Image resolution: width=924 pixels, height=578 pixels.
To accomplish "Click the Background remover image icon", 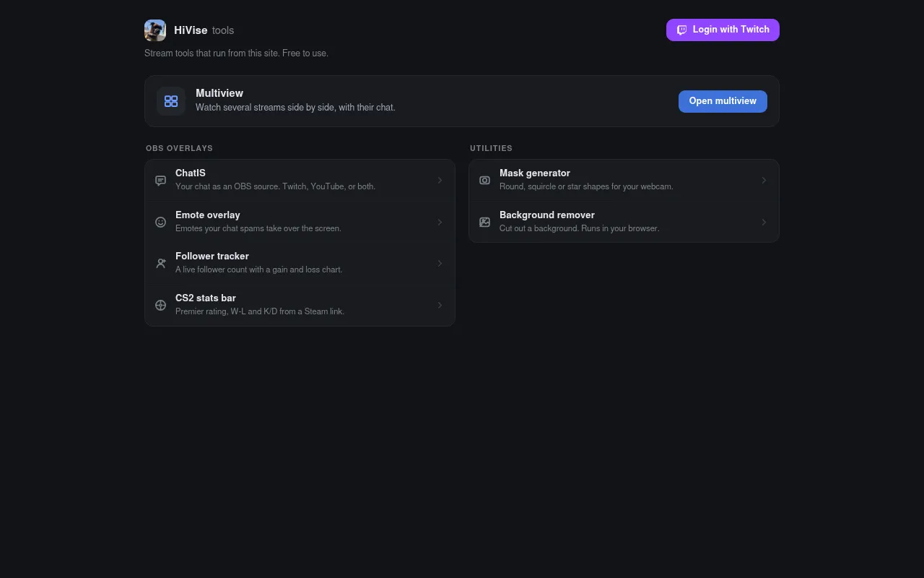I will click(x=485, y=222).
